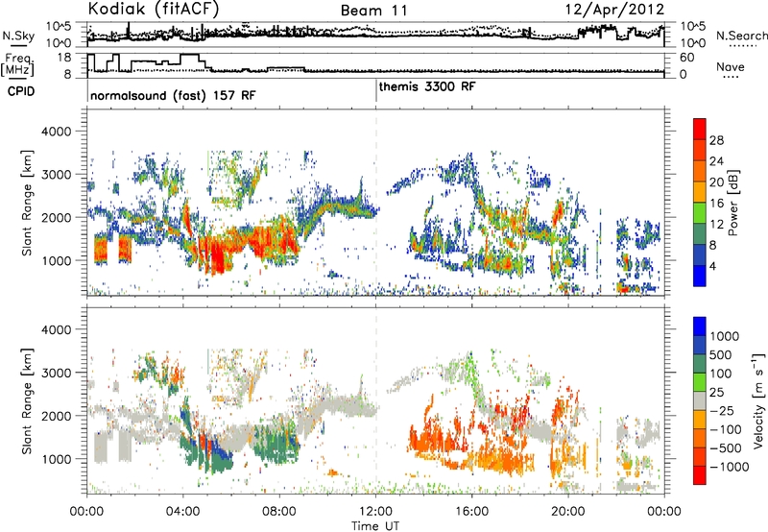Screen dimensions: 768x532
Task: Click the blue bottom of Power colorbar
Action: coord(700,276)
